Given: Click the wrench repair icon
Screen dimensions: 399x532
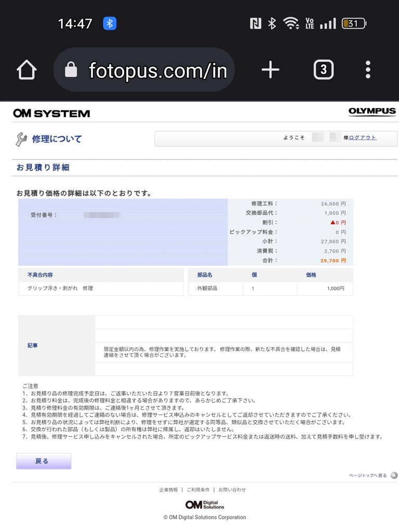Looking at the screenshot, I should tap(21, 139).
